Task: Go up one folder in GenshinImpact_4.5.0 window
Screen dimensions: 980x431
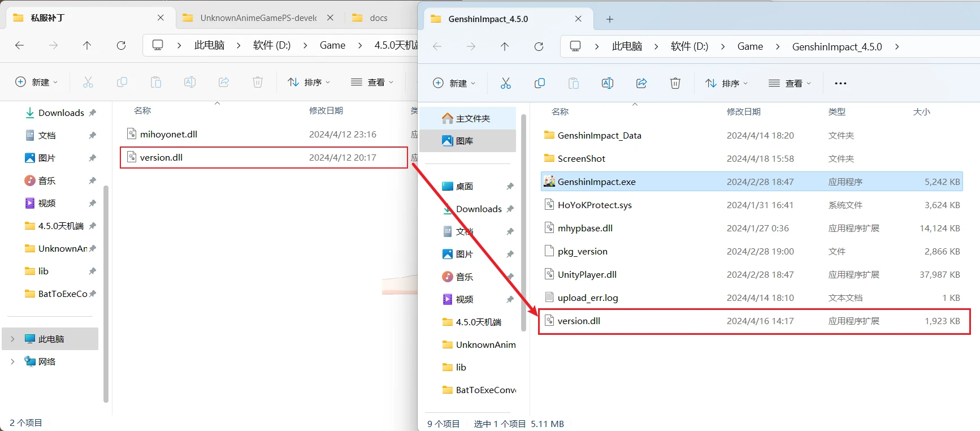Action: 505,46
